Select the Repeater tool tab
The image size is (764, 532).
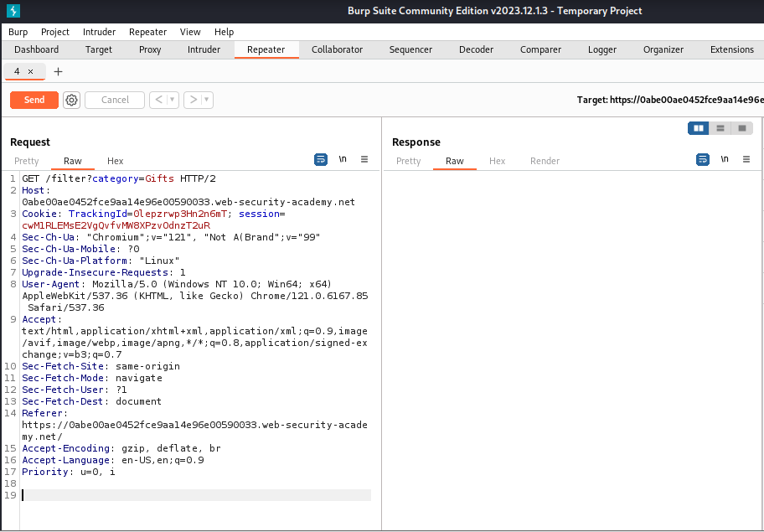point(266,49)
